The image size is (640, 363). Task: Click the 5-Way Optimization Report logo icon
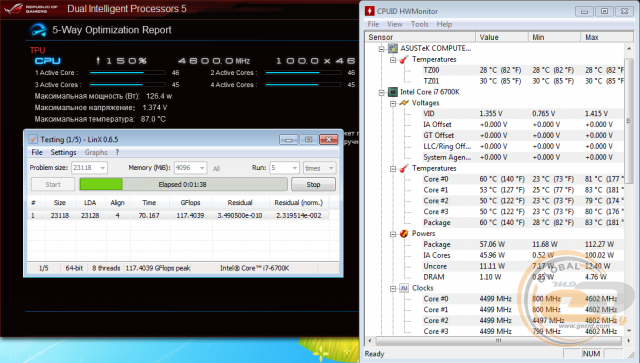pos(39,30)
